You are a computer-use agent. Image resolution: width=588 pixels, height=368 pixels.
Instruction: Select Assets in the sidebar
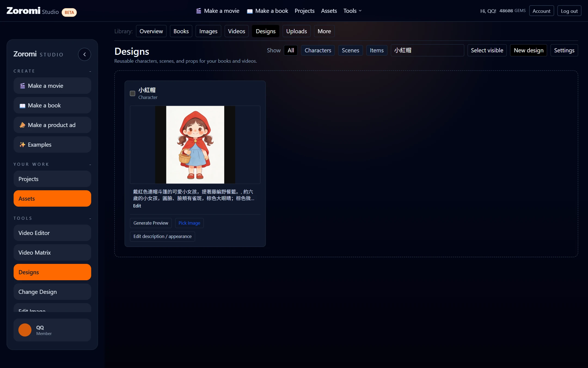[52, 198]
